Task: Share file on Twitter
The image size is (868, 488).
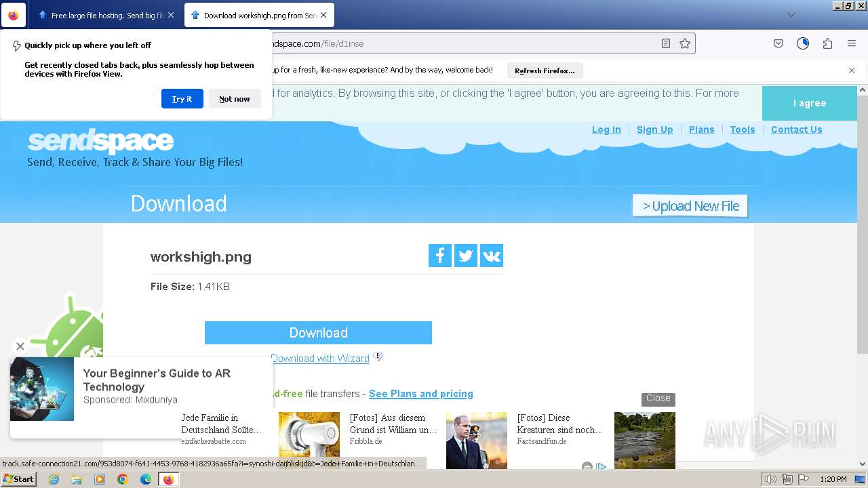Action: pos(466,256)
